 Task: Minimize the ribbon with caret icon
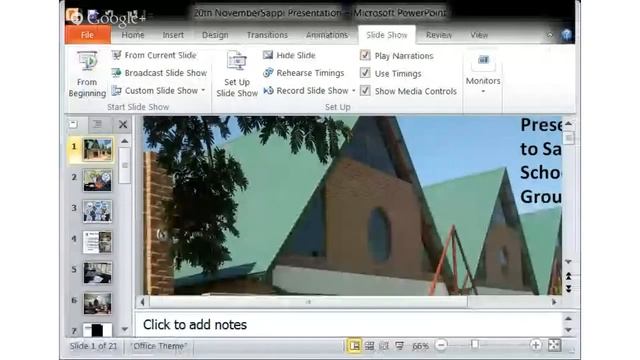549,35
